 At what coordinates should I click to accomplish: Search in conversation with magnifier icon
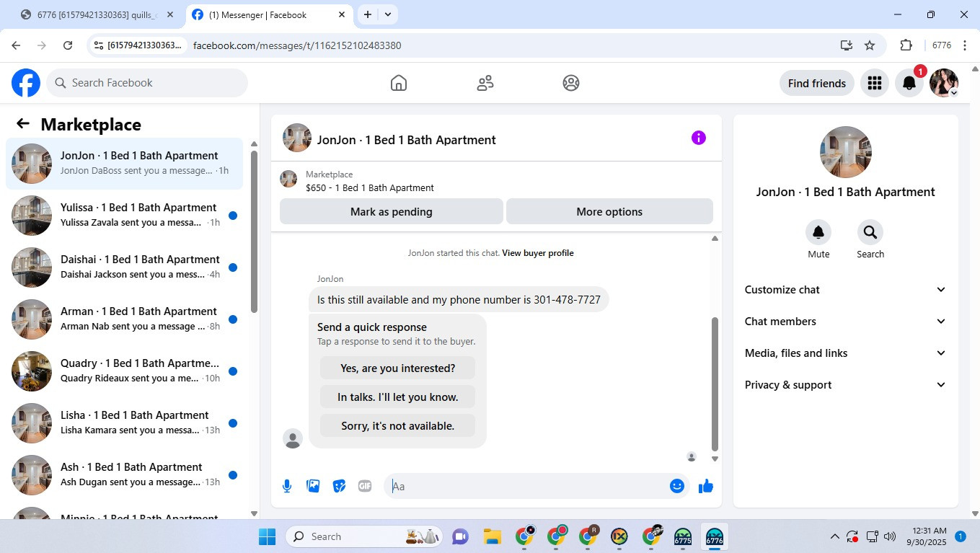pos(870,232)
